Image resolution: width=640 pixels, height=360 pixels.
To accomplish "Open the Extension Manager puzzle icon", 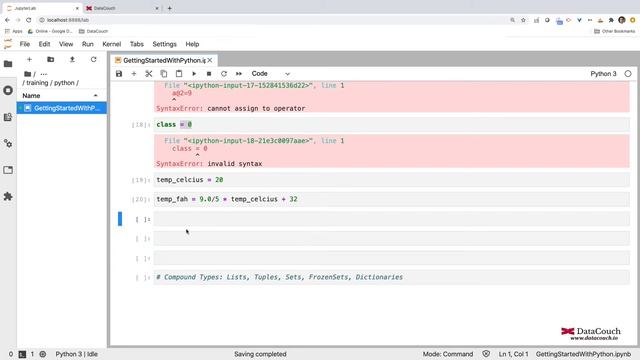I will 8,196.
